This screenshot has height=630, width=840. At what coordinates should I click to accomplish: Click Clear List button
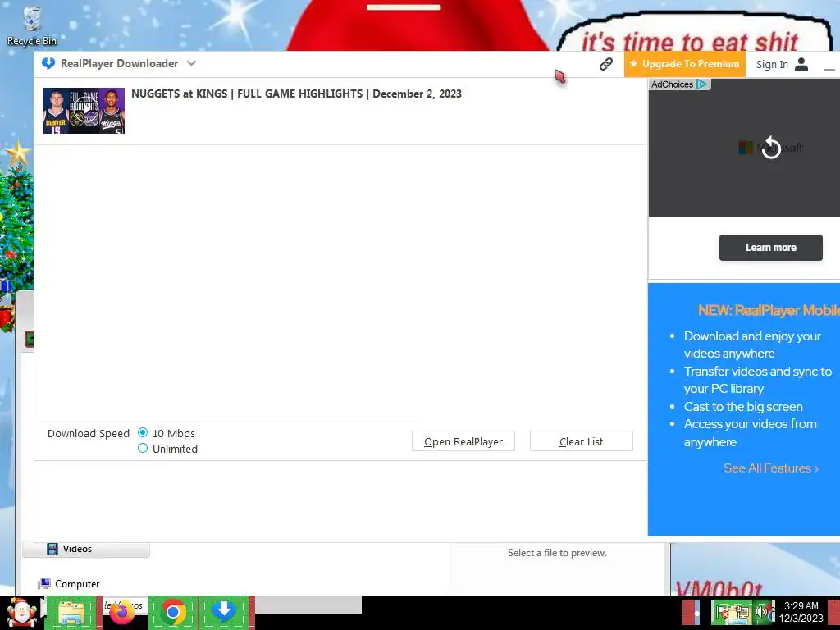[x=582, y=441]
